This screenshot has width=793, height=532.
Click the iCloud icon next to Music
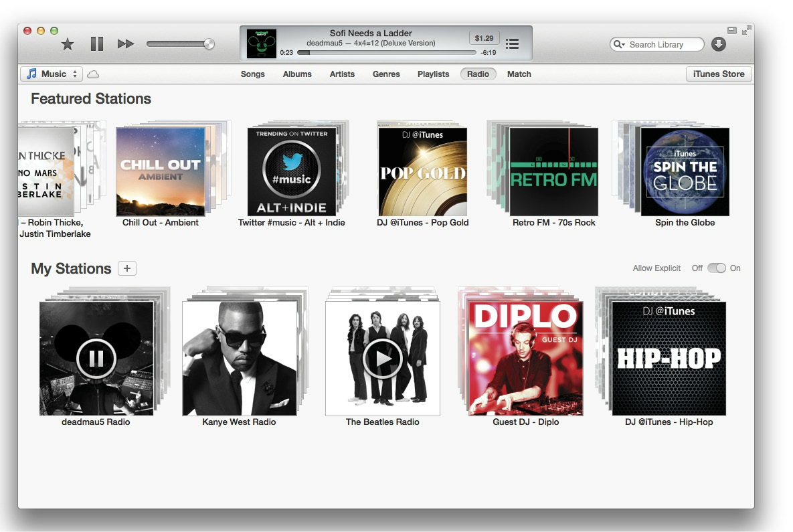(x=93, y=74)
